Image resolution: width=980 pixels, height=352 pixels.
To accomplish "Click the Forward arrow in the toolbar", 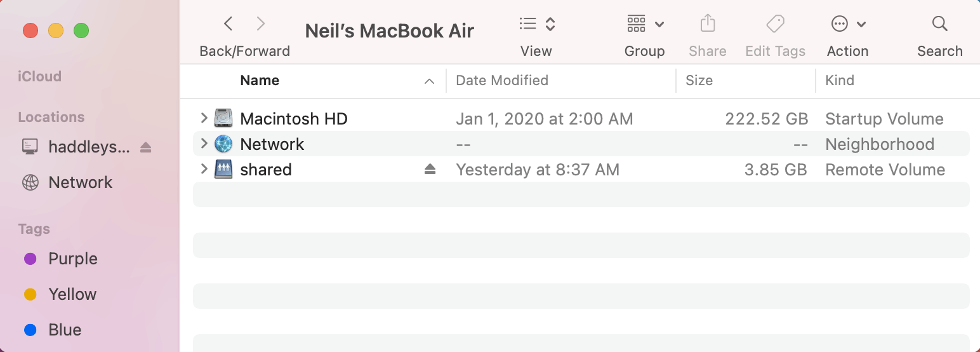I will pyautogui.click(x=260, y=24).
